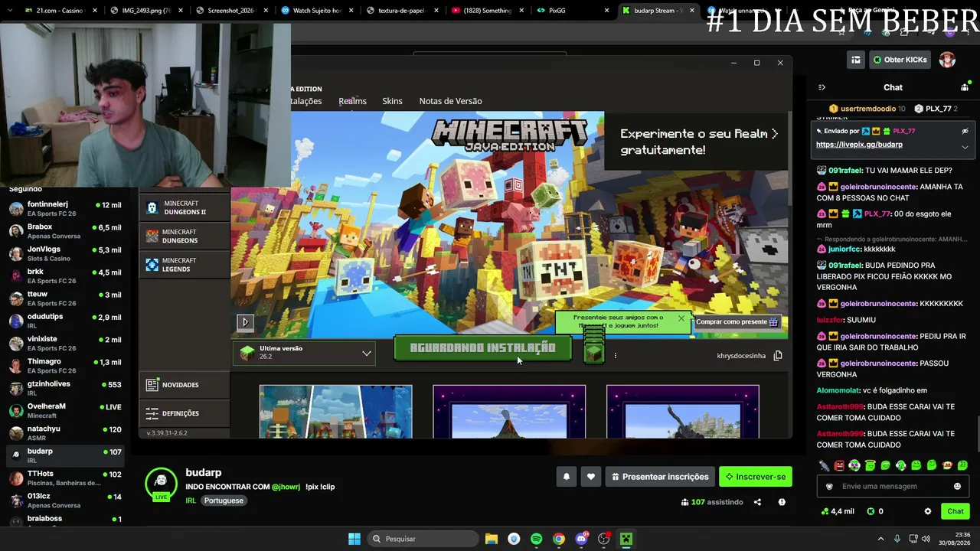Click the Obter KICKs button

click(x=899, y=60)
